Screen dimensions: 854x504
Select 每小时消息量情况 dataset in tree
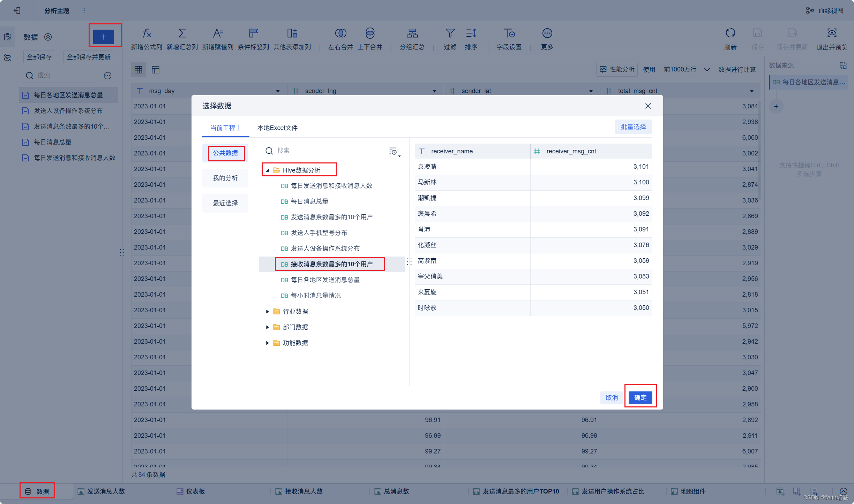click(x=315, y=296)
